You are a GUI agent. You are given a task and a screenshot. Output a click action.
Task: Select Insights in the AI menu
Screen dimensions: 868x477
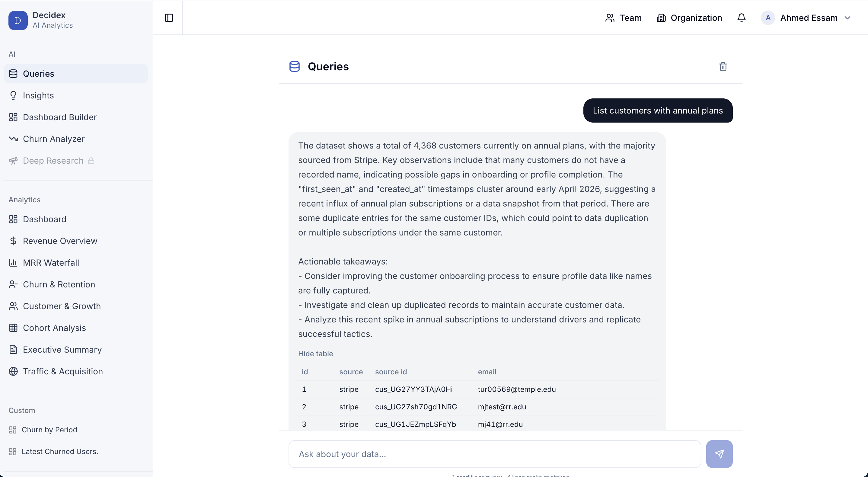pos(38,95)
